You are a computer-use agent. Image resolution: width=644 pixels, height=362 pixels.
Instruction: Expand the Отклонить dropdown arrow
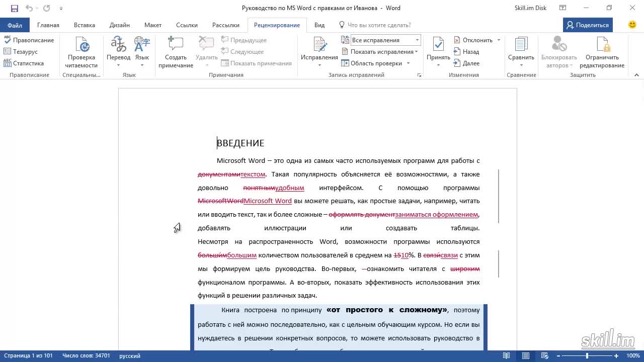coord(499,40)
